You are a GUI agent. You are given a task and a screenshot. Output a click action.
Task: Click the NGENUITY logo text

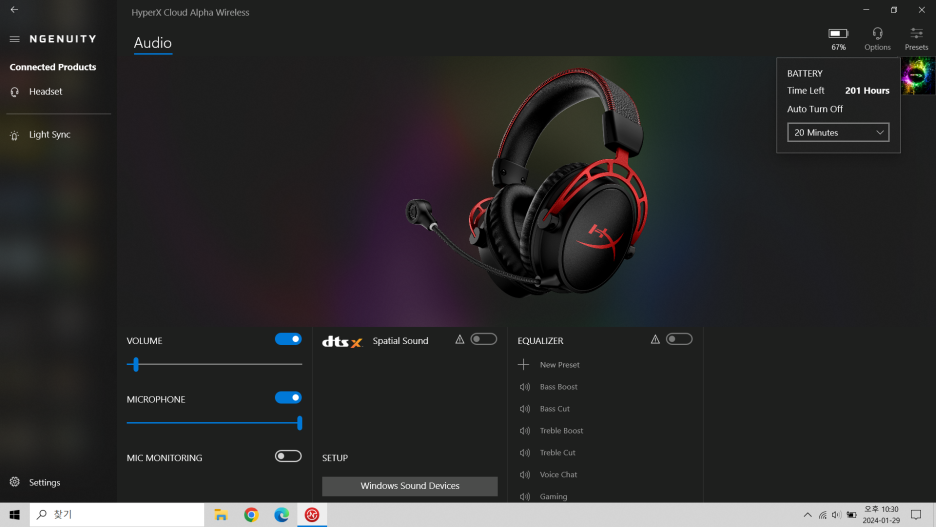point(63,39)
